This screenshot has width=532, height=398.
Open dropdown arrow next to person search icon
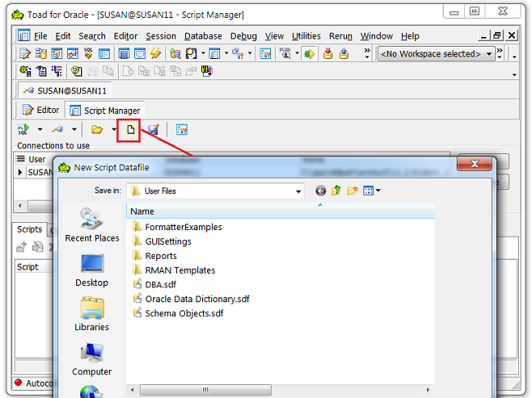203,53
